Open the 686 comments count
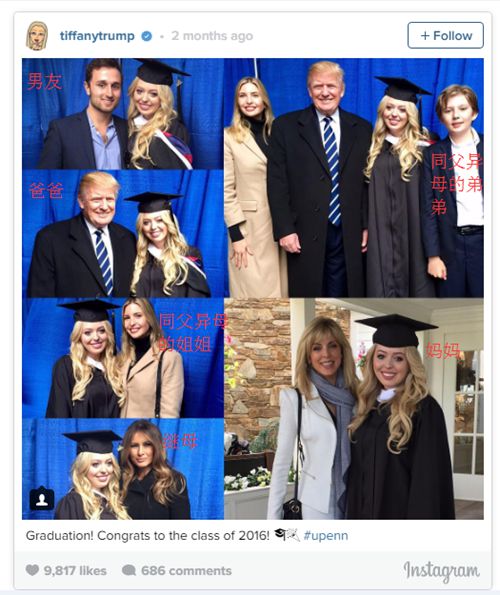 pos(186,570)
